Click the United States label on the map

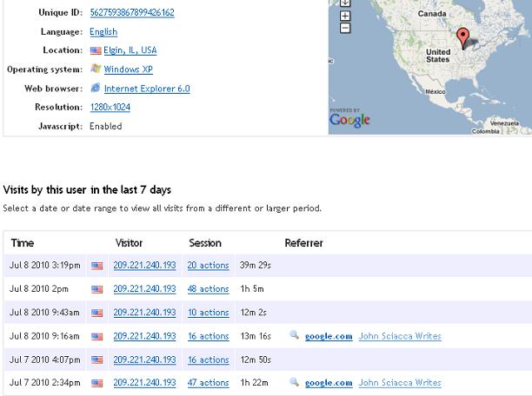click(x=438, y=56)
